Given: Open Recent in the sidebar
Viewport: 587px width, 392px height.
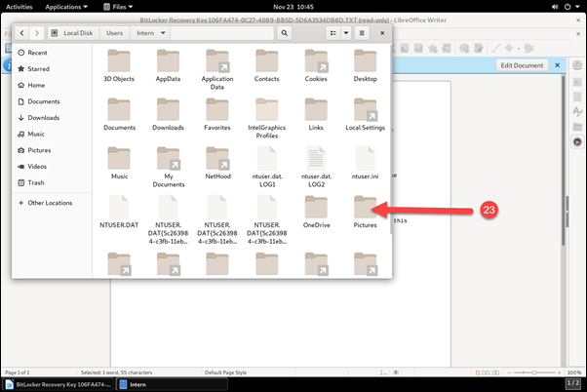Looking at the screenshot, I should pyautogui.click(x=52, y=53).
